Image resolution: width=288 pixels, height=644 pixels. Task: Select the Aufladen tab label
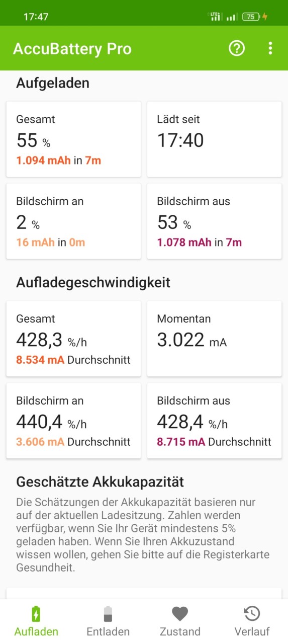click(x=36, y=632)
